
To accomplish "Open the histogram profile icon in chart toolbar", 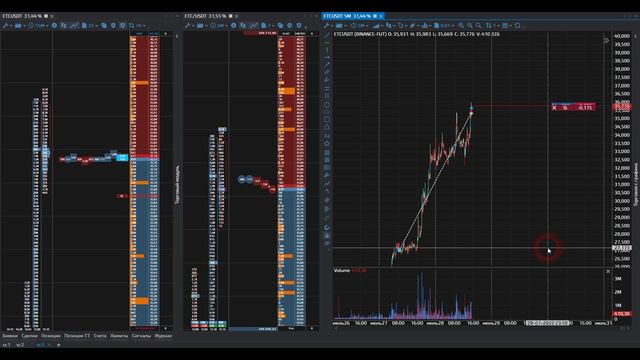I will coord(425,25).
